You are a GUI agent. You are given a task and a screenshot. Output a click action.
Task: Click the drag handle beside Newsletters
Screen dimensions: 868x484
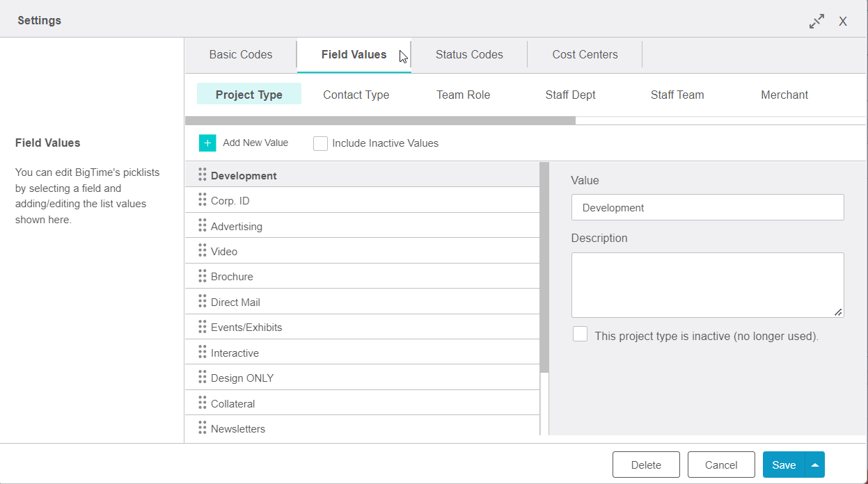point(203,428)
